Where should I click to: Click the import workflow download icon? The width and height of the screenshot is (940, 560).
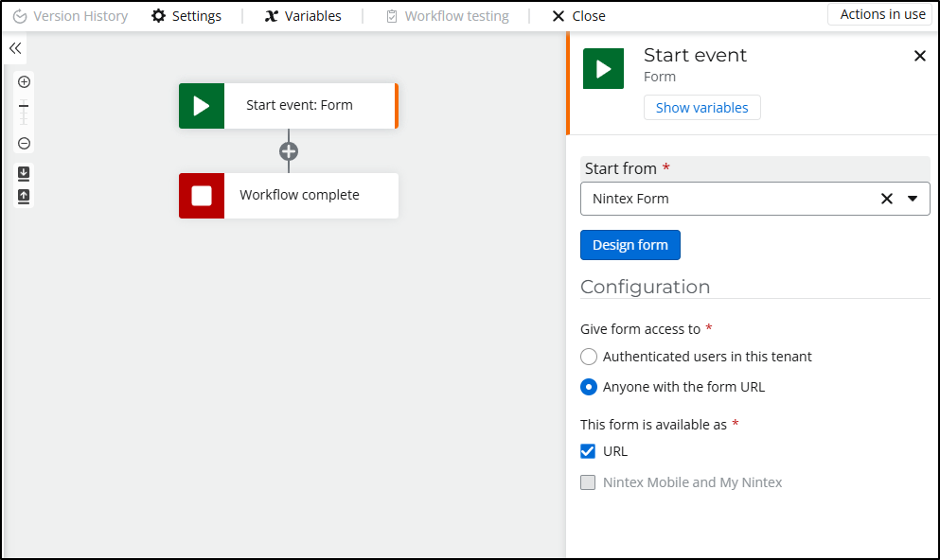pyautogui.click(x=24, y=174)
